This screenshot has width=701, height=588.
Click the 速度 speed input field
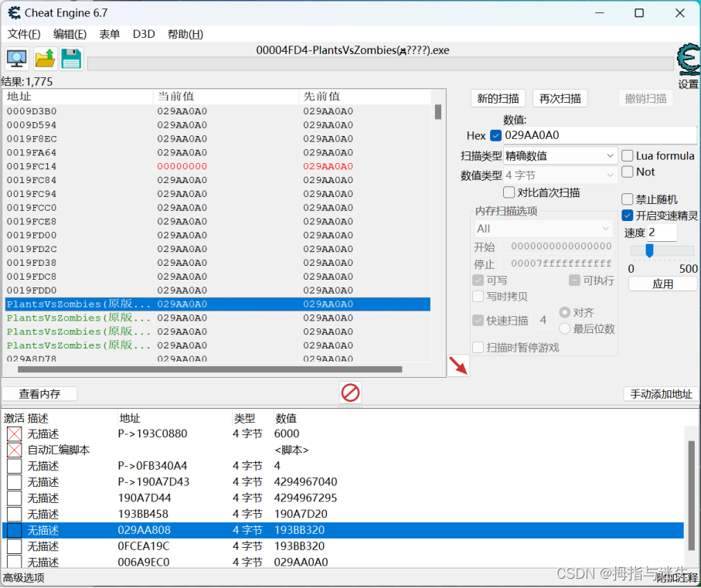pyautogui.click(x=662, y=233)
